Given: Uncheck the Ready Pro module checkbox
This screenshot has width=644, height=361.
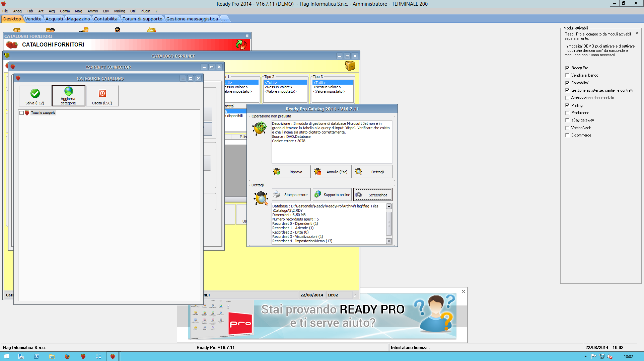Looking at the screenshot, I should pos(567,68).
